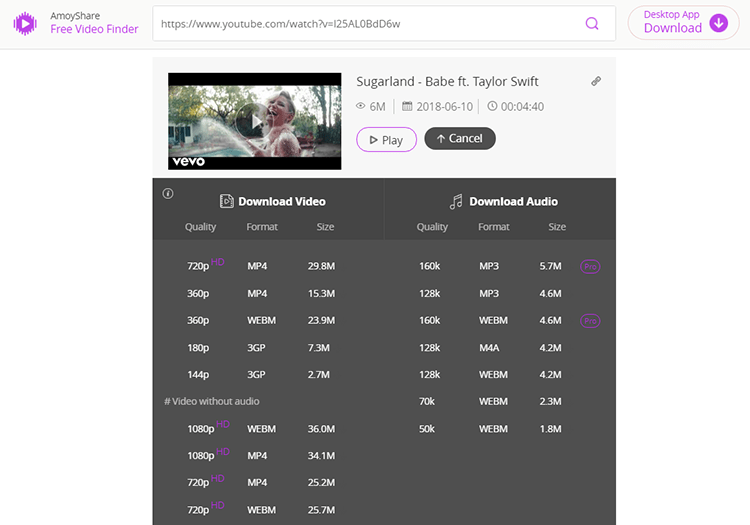Download 128k M4A 4.2M audio
This screenshot has width=750, height=525.
[490, 348]
